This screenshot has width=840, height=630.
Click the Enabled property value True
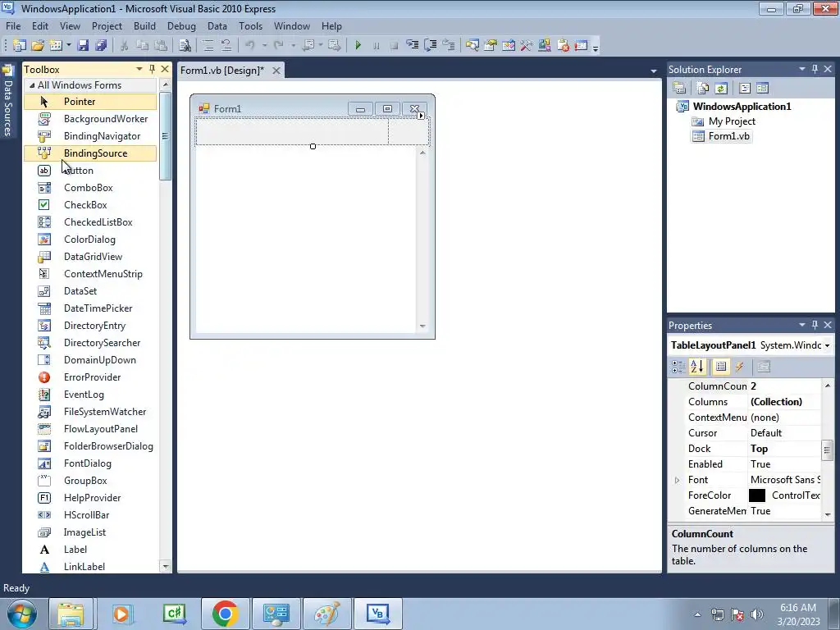(784, 464)
